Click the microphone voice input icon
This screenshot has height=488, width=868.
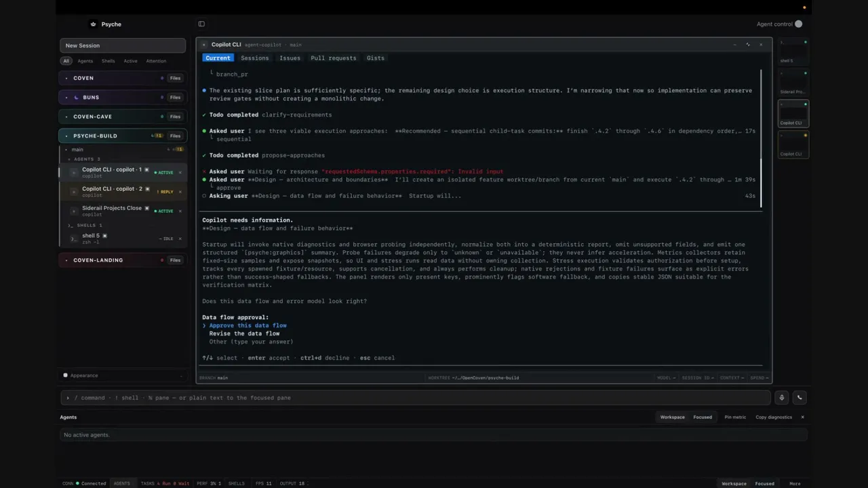(782, 398)
